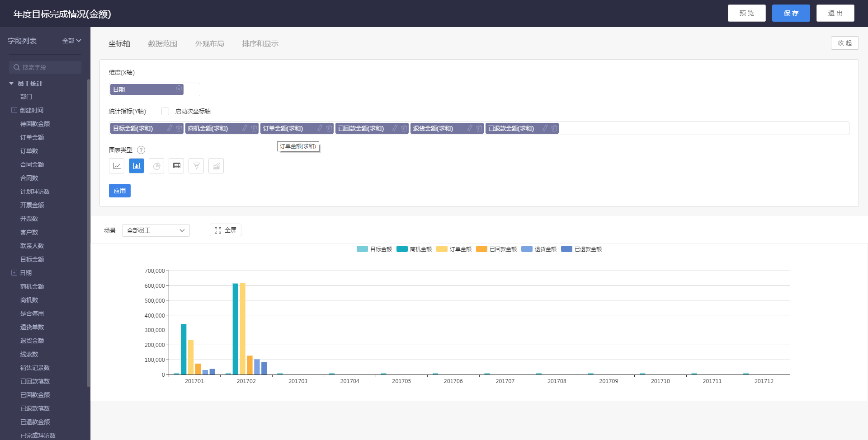
Task: Toggle 商机金额 series in chart legend
Action: click(414, 249)
